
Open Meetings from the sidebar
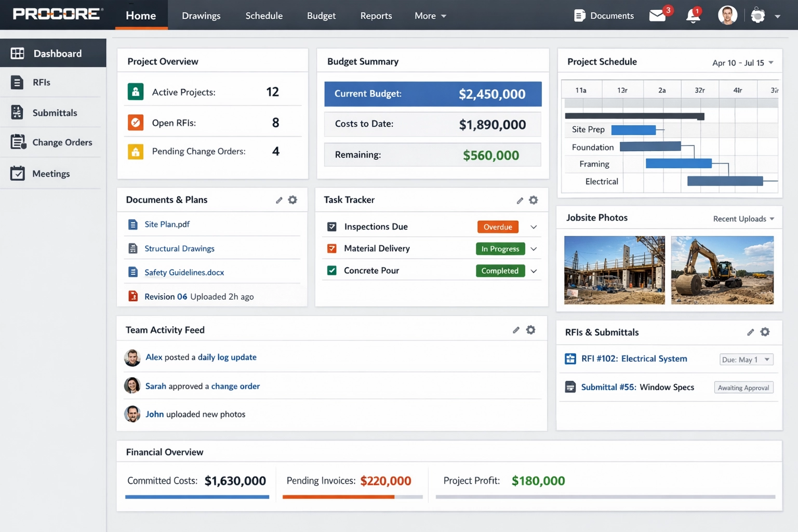click(x=17, y=174)
